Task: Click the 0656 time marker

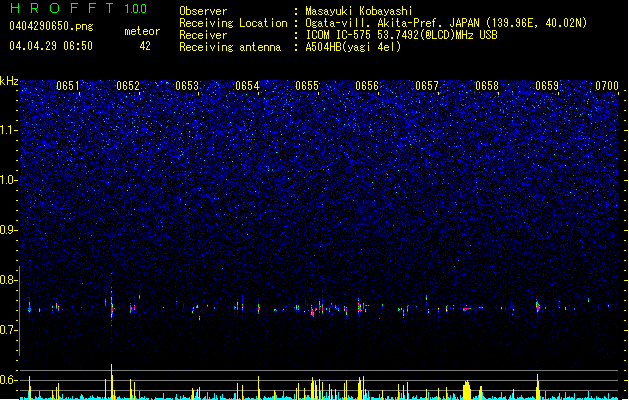Action: click(x=367, y=86)
